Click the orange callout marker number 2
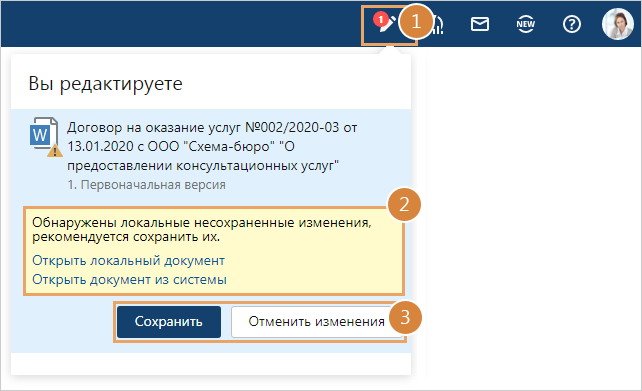The height and width of the screenshot is (391, 642). point(404,204)
